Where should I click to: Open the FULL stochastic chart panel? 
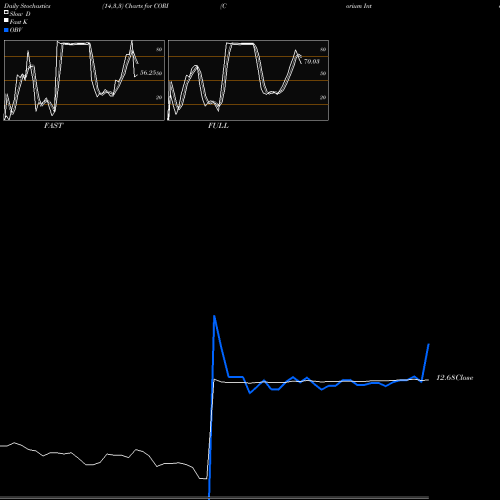coord(248,80)
